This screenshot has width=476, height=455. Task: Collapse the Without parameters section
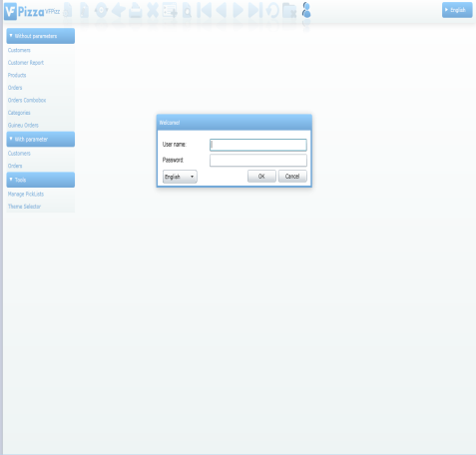[x=41, y=36]
